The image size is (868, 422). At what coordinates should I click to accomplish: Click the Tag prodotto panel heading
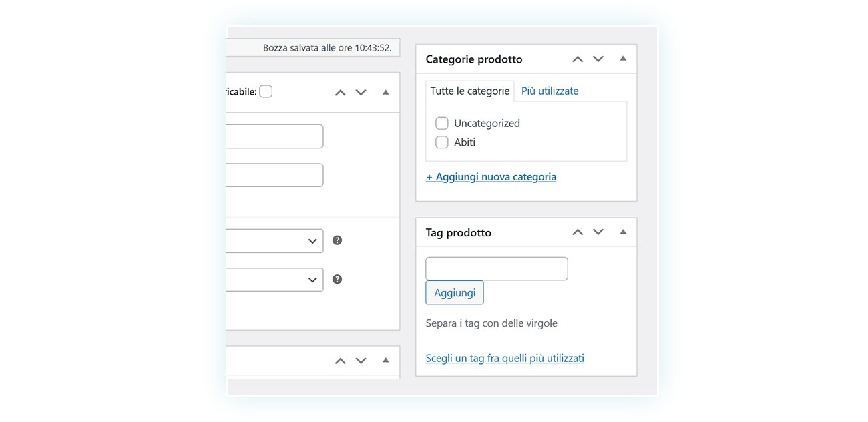point(459,232)
